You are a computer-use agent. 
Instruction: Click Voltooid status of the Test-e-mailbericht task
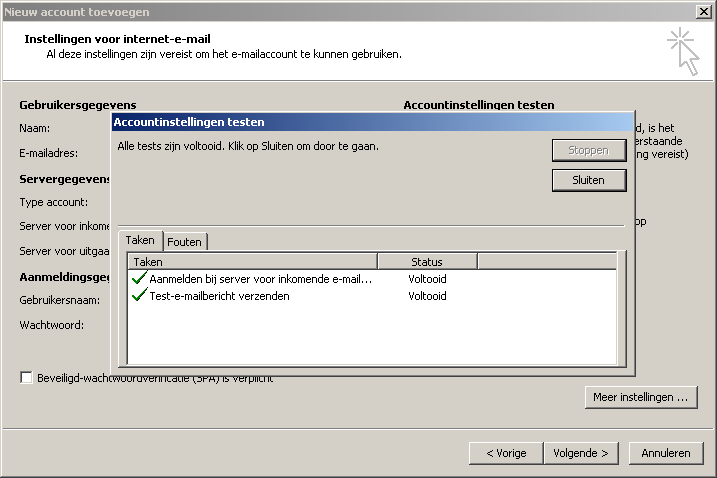click(x=427, y=296)
